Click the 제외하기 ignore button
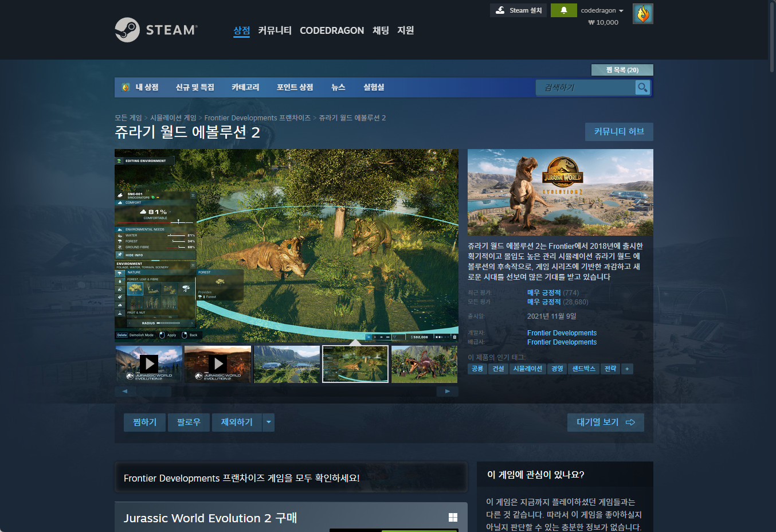Screen dimensions: 776x532 click(237, 423)
